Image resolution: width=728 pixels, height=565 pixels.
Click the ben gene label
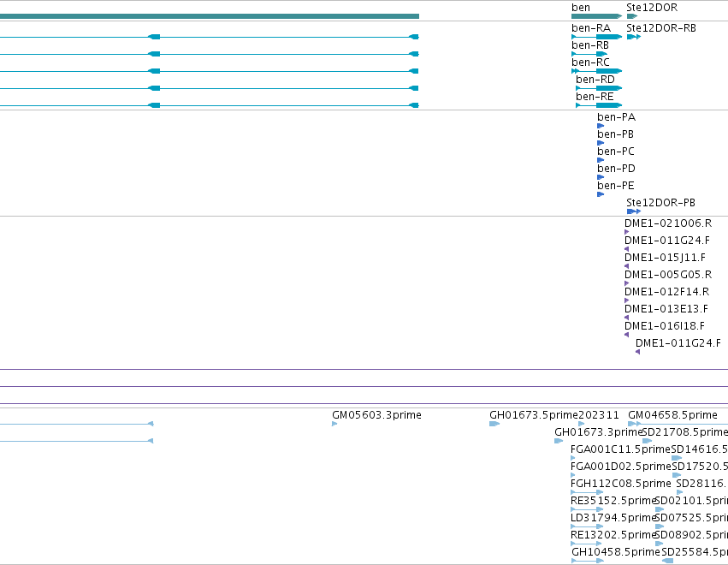pyautogui.click(x=580, y=8)
